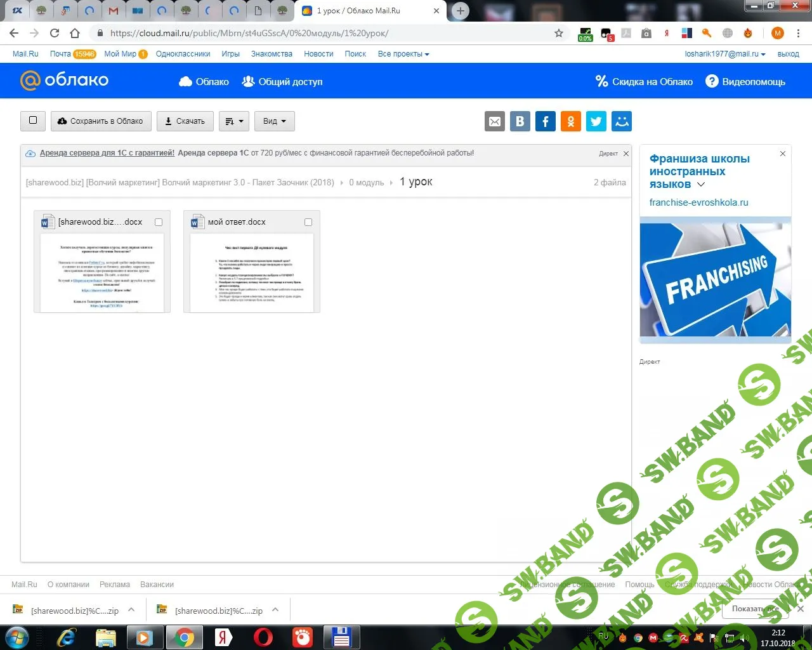812x650 pixels.
Task: Click Сохранить в Облако button
Action: click(x=101, y=121)
